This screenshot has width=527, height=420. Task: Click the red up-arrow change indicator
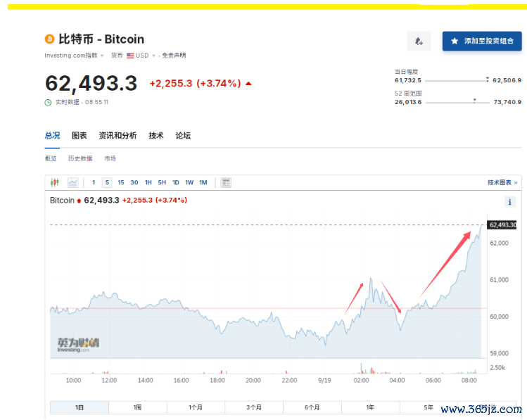248,83
